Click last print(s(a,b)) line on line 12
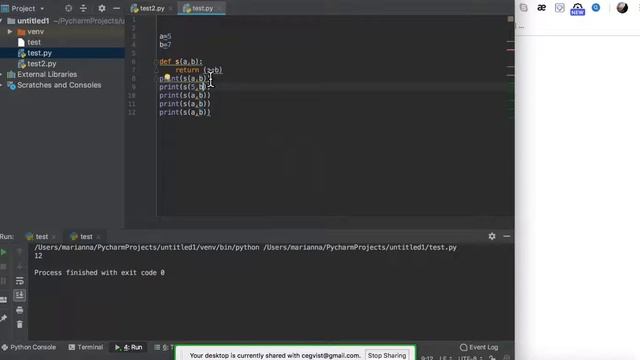 (185, 112)
